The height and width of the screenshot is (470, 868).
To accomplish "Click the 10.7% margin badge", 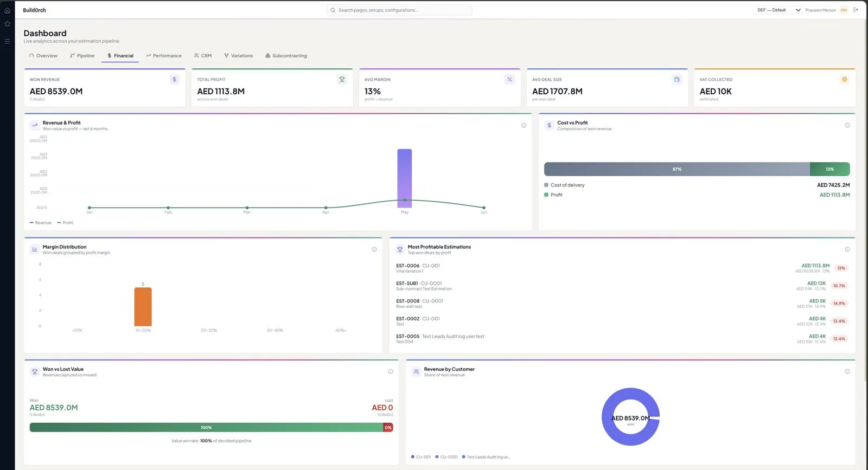I will pos(839,286).
